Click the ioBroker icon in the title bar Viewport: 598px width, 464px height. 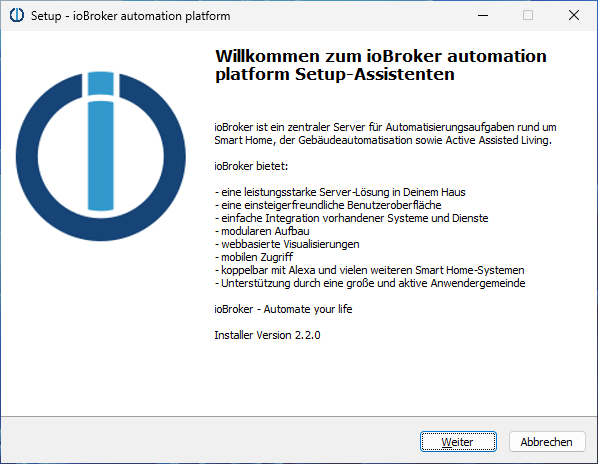click(16, 15)
